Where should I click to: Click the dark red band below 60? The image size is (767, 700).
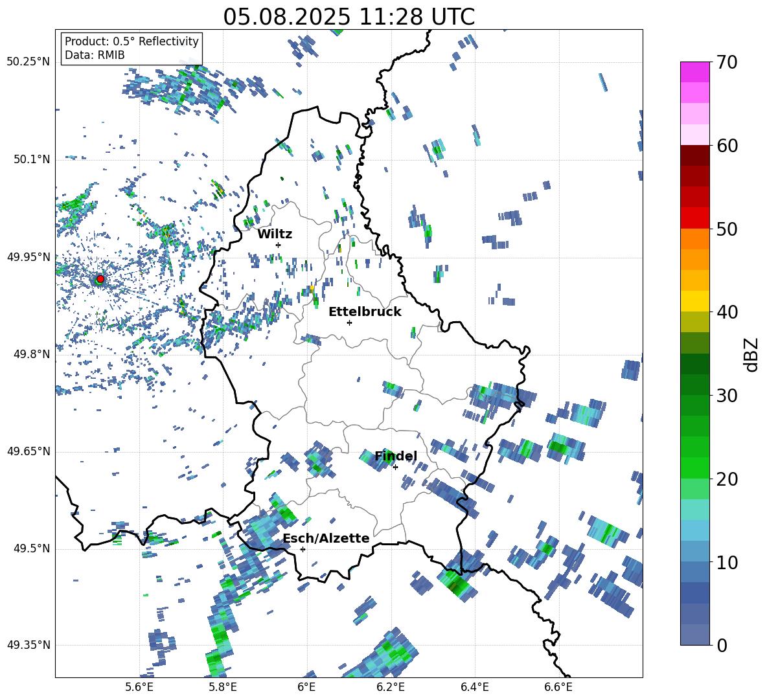694,155
